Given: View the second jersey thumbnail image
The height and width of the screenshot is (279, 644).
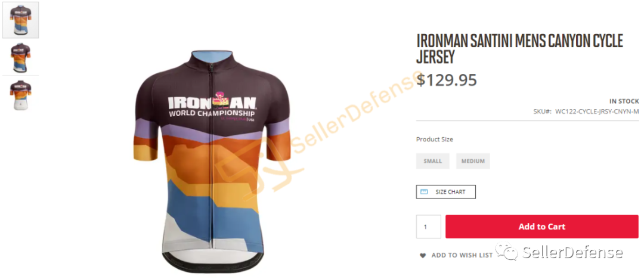Looking at the screenshot, I should (x=20, y=57).
